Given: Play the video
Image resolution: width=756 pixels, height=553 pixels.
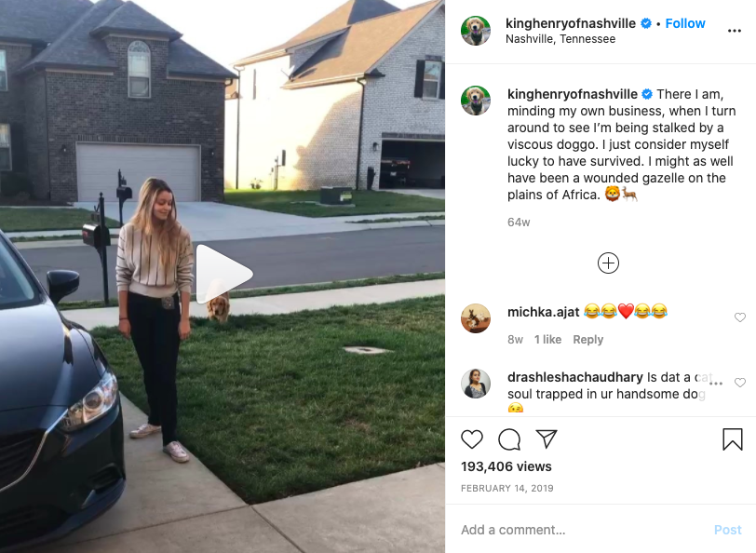Looking at the screenshot, I should (x=223, y=275).
